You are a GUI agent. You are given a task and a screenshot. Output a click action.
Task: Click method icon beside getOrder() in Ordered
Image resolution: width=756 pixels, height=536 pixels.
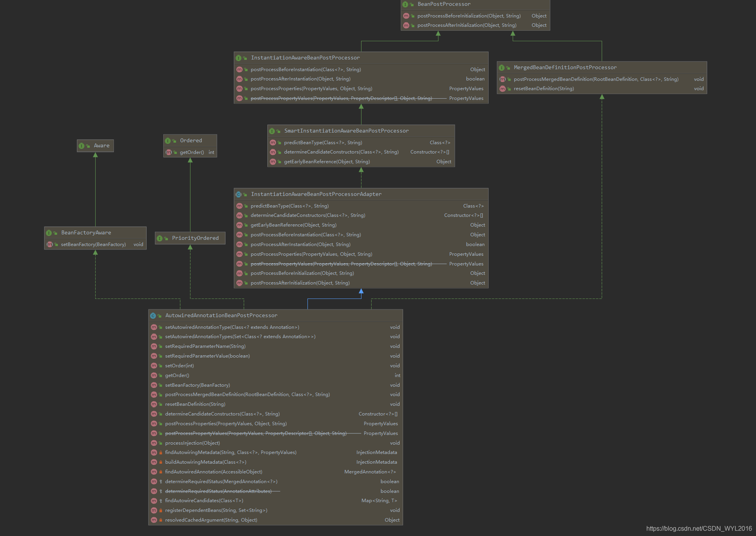tap(169, 152)
